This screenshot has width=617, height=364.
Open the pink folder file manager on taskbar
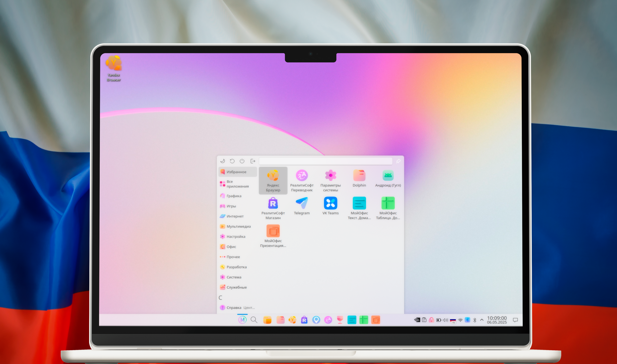tap(280, 320)
